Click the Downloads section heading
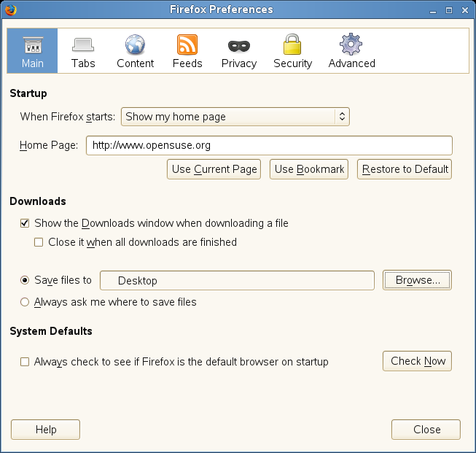Viewport: 476px width, 453px height. coord(38,201)
